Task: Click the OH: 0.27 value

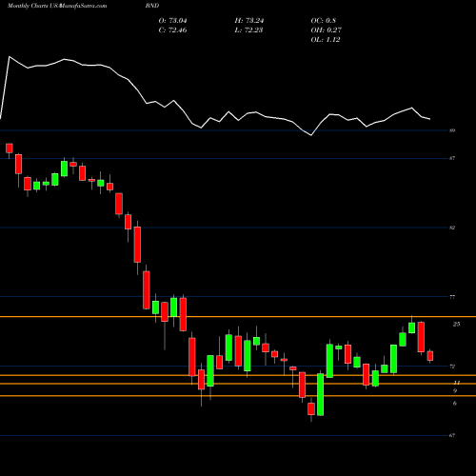Action: click(327, 30)
